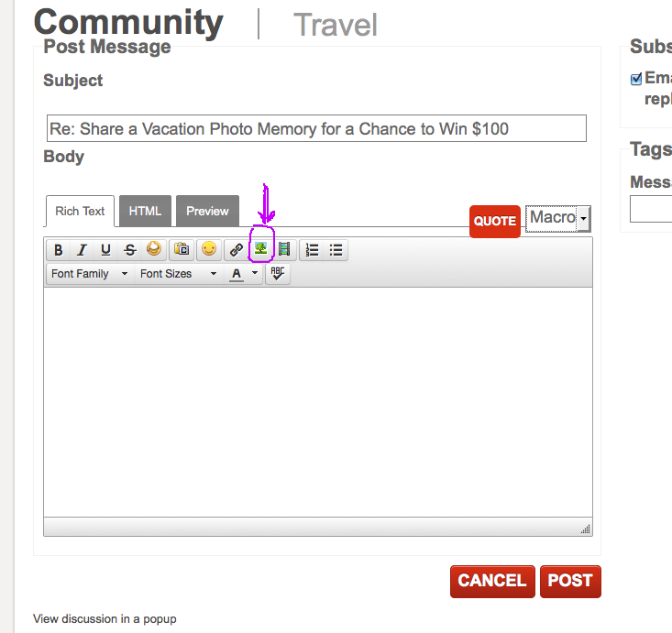Click the insert image icon
This screenshot has height=633, width=672.
[261, 249]
